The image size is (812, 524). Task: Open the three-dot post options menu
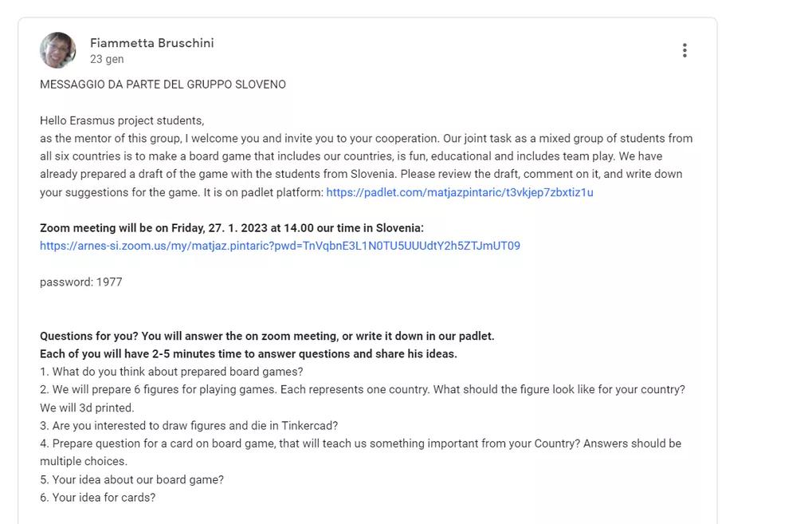pyautogui.click(x=685, y=50)
